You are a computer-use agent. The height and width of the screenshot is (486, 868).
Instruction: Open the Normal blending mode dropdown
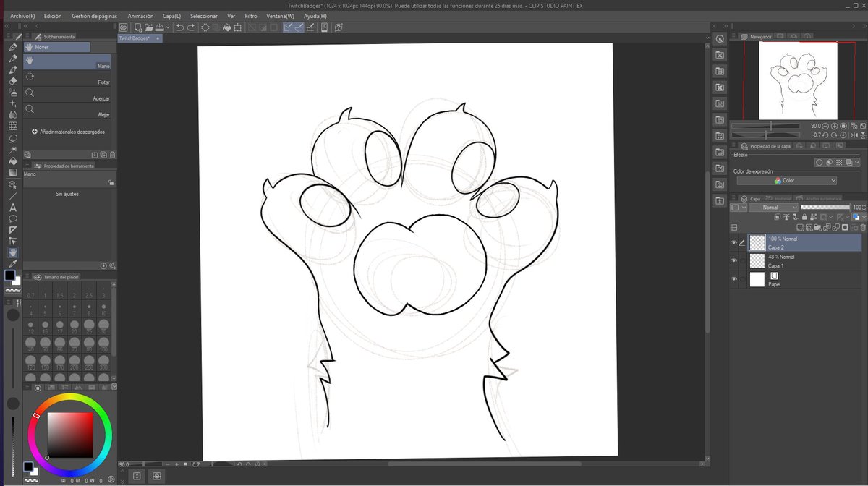pyautogui.click(x=774, y=208)
